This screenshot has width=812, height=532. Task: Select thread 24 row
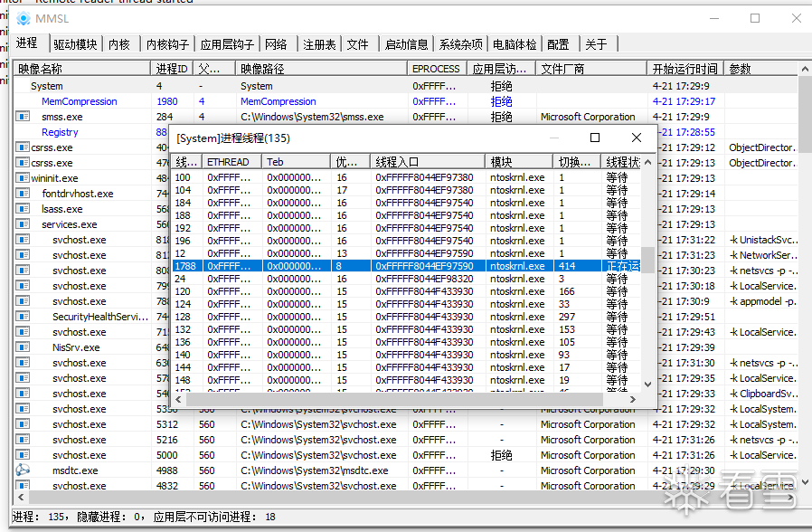click(x=407, y=279)
